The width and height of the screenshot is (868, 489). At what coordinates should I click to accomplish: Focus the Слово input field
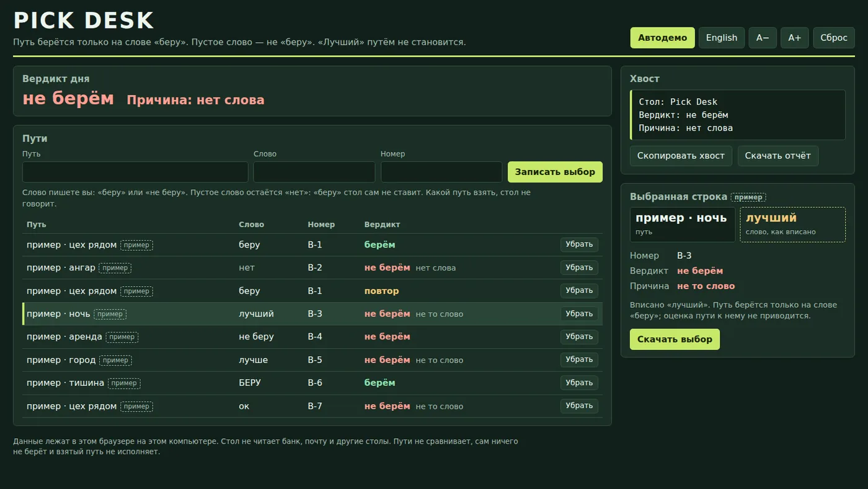click(x=314, y=172)
